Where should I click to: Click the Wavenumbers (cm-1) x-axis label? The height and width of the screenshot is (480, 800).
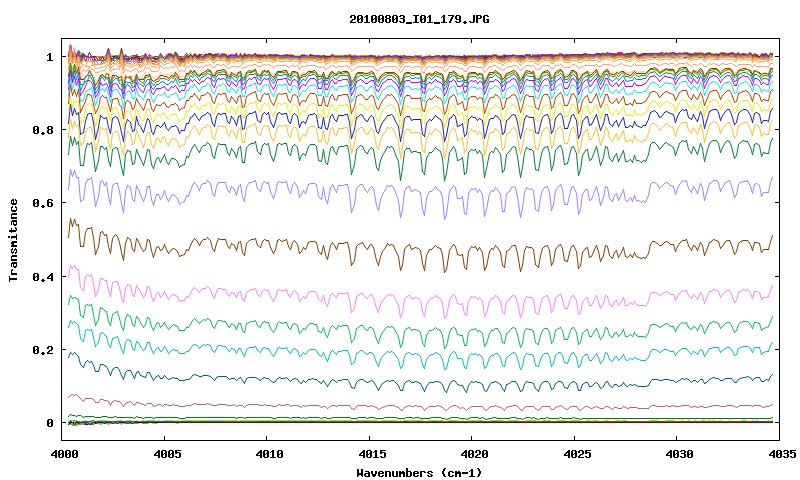coord(419,472)
